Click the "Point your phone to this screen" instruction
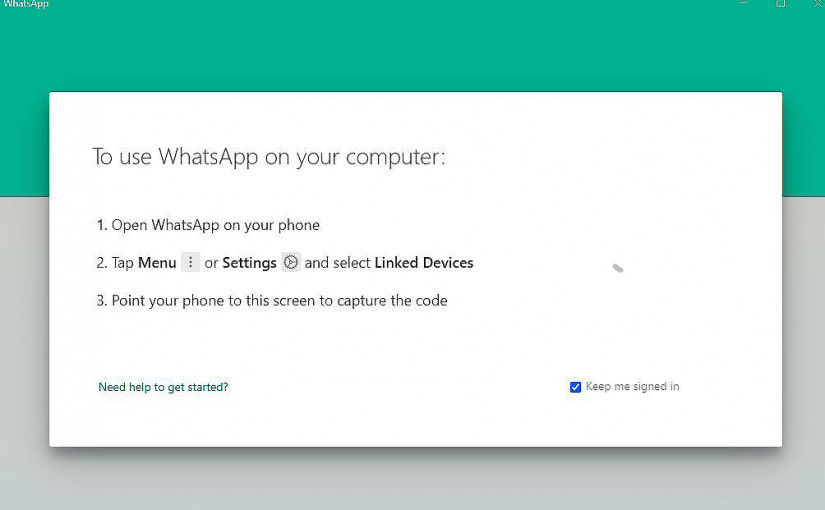The height and width of the screenshot is (510, 825). [x=279, y=301]
